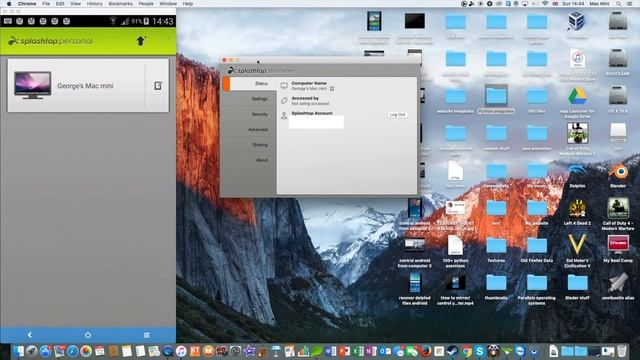Open the App Store from the Dock

pos(45,351)
